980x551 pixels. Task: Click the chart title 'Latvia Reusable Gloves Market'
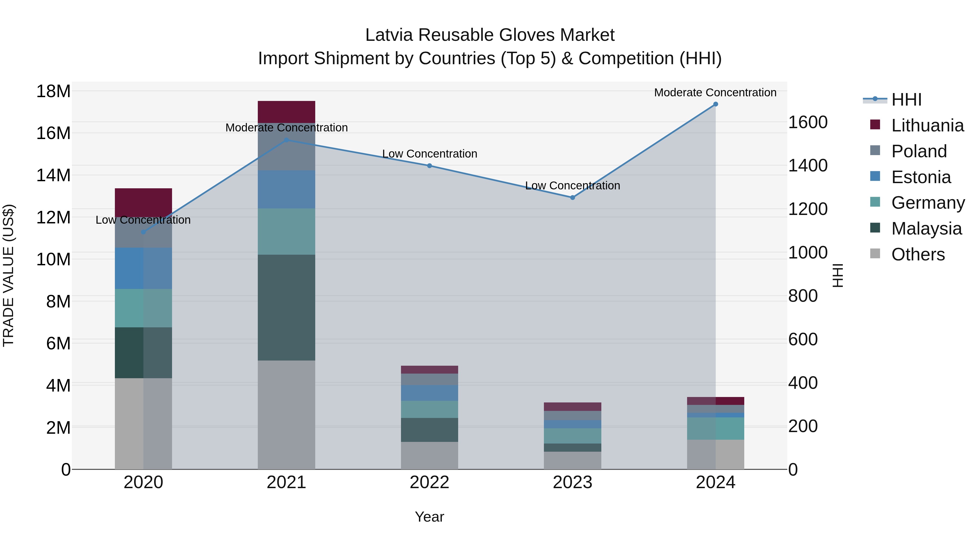490,35
